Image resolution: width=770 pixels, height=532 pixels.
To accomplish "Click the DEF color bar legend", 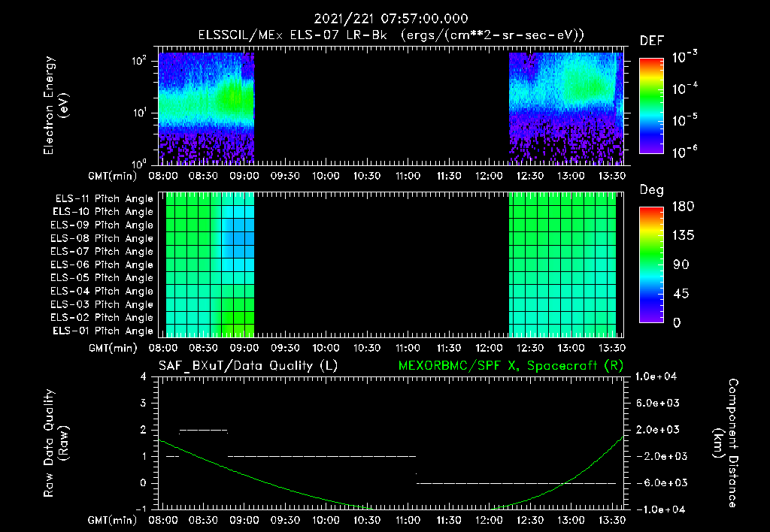I will point(651,105).
